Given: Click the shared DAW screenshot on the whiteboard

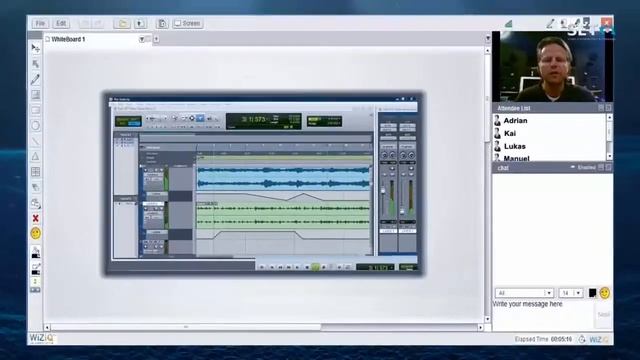Looking at the screenshot, I should (263, 183).
